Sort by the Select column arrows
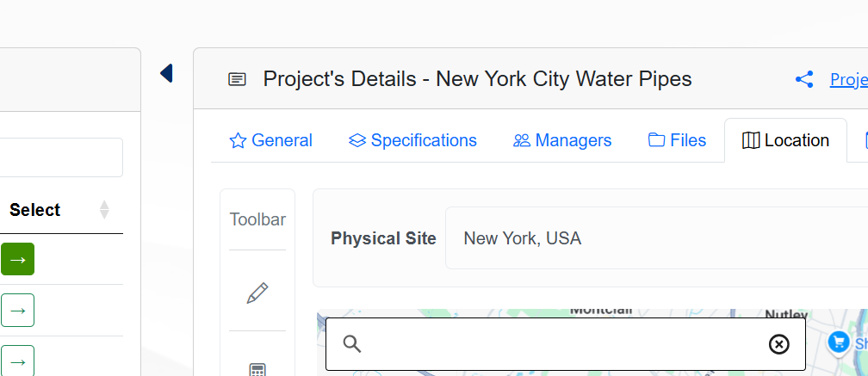The width and height of the screenshot is (868, 376). coord(104,210)
